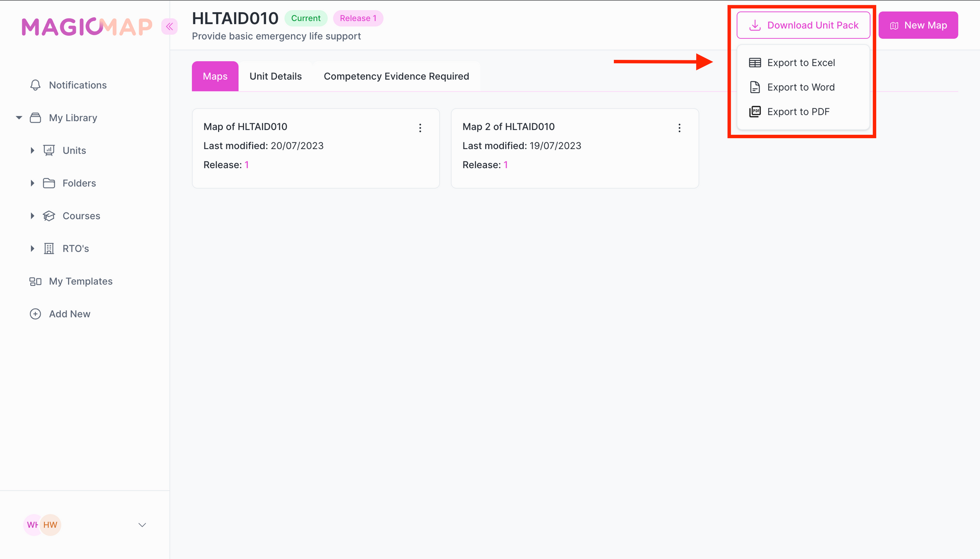
Task: Click the HW user avatar
Action: point(50,525)
